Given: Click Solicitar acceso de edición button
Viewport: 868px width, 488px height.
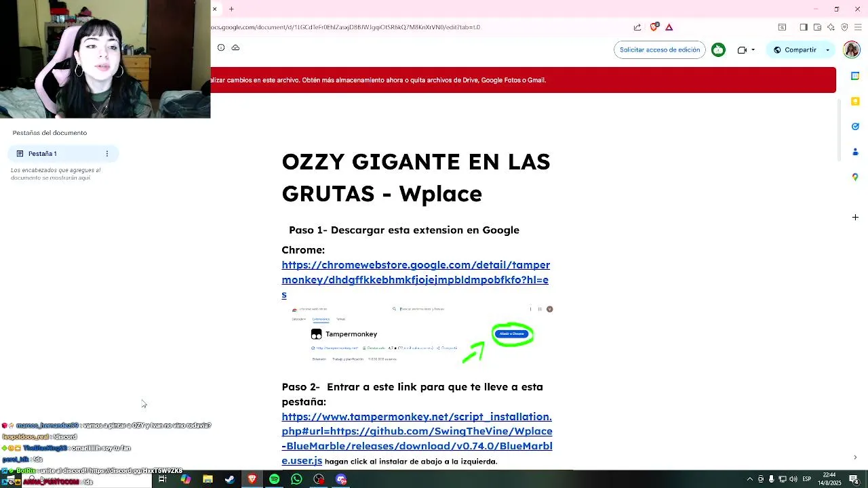Looking at the screenshot, I should [x=660, y=49].
